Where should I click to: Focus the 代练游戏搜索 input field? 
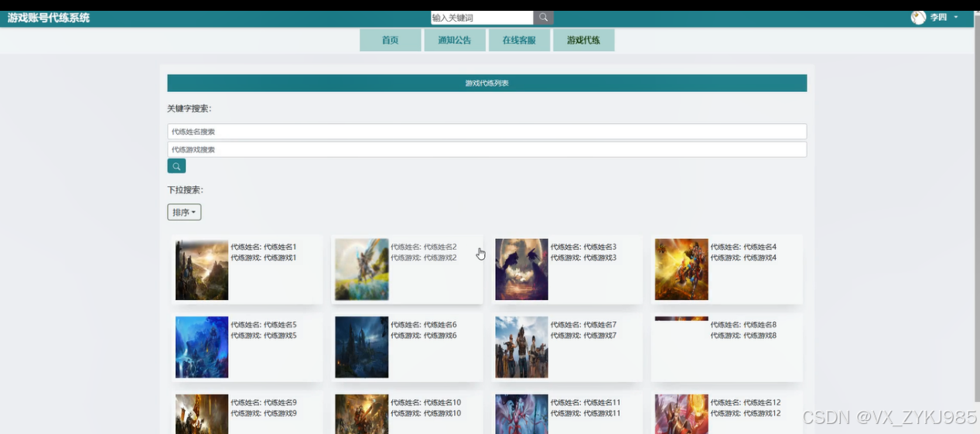point(487,149)
